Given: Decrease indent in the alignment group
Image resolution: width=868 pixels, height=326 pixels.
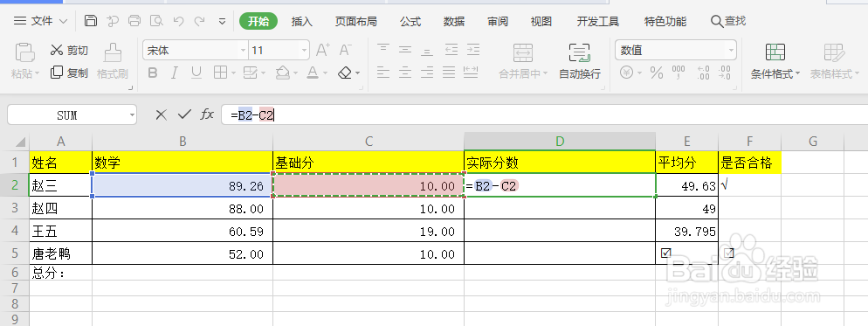Looking at the screenshot, I should [x=451, y=49].
